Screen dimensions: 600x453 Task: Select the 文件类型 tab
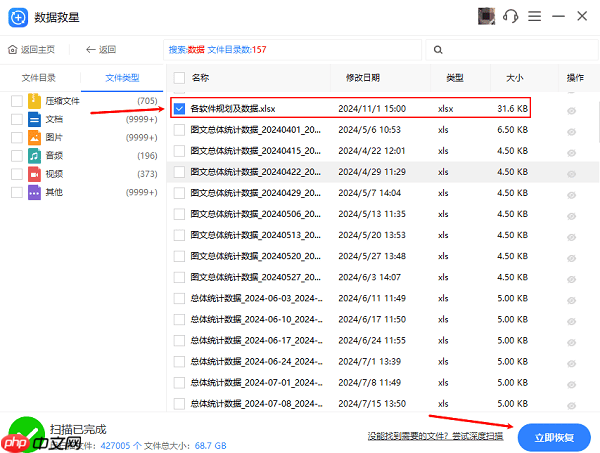coord(122,77)
